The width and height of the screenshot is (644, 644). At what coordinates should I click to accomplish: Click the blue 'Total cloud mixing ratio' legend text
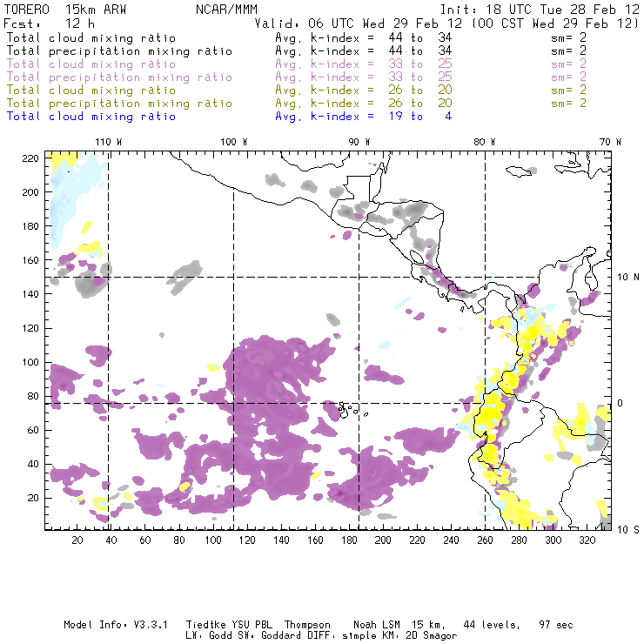(x=91, y=116)
